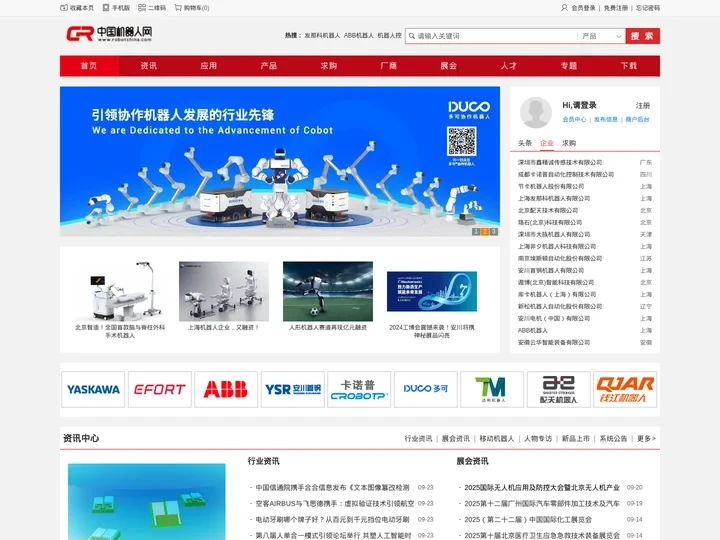Go to banner slide 3

point(494,232)
